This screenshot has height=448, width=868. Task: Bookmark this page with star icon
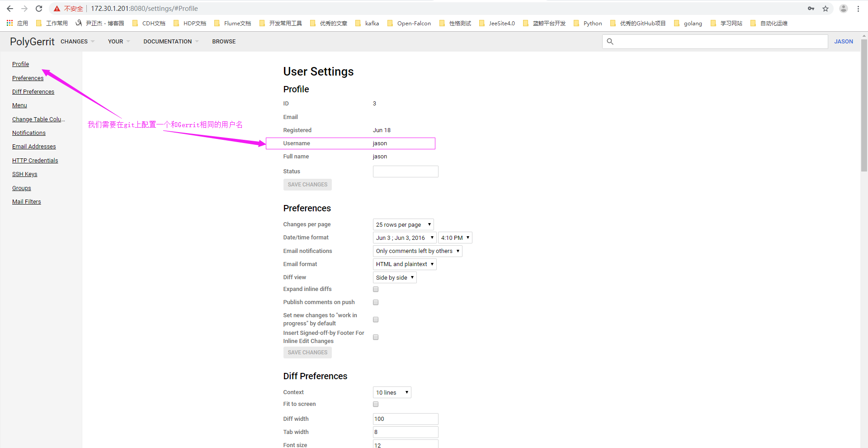click(826, 9)
